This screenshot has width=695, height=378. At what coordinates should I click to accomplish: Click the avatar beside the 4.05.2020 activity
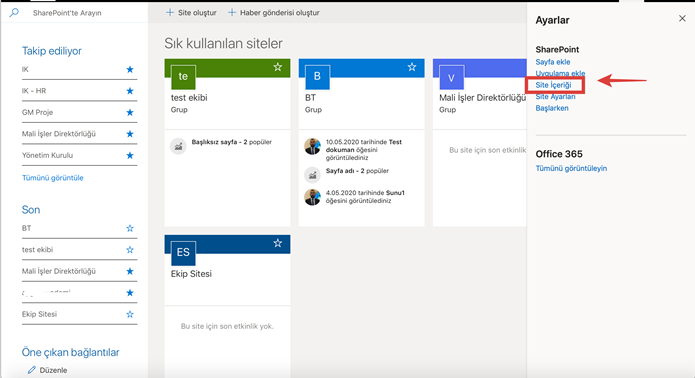point(312,197)
